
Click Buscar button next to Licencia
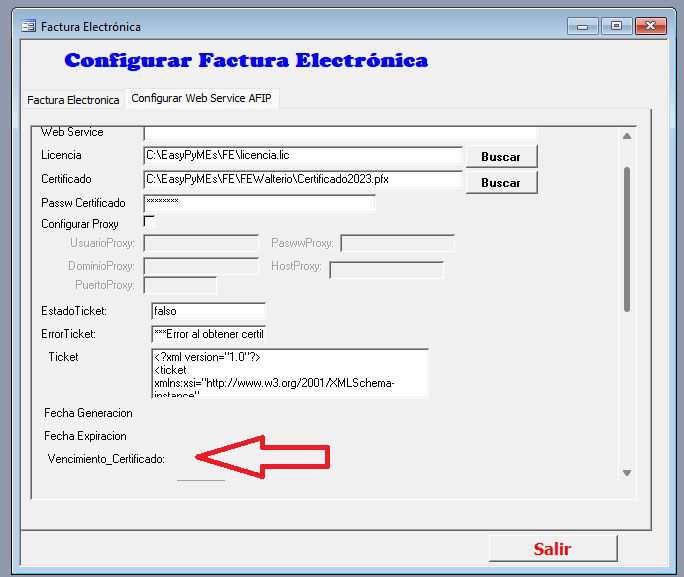coord(500,156)
